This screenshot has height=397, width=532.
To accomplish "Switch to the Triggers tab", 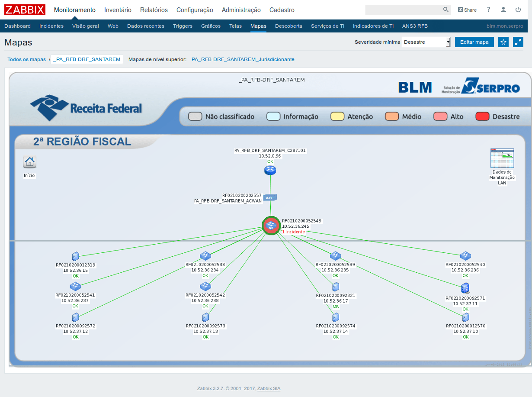I will click(x=183, y=26).
